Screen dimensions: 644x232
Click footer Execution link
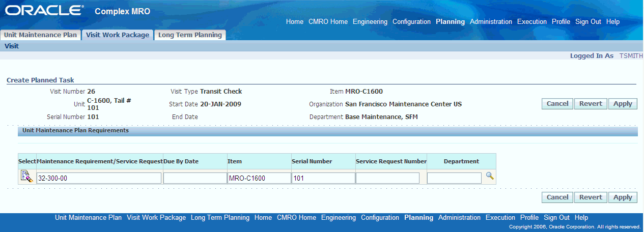coord(500,217)
